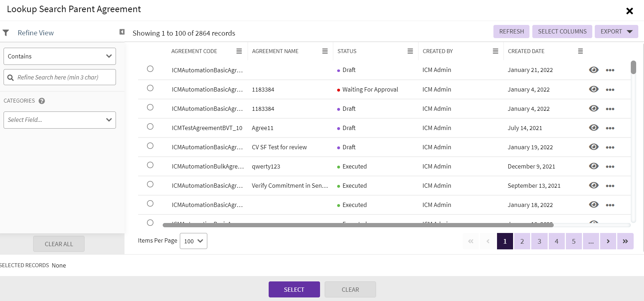The width and height of the screenshot is (644, 301).
Task: Open Agreement Code column menu
Action: pos(239,51)
